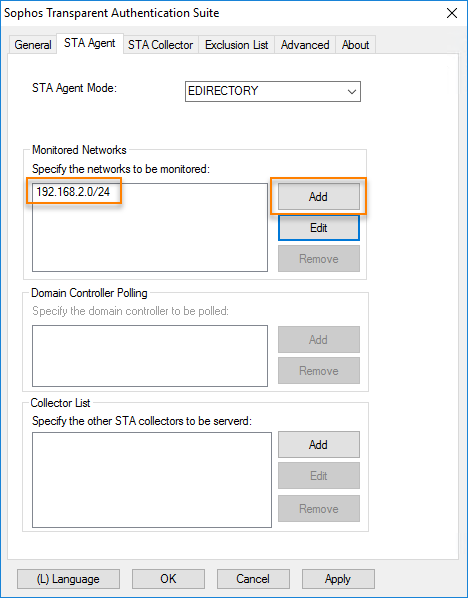Click the Domain Controller Polling list box
This screenshot has height=598, width=468.
[150, 356]
